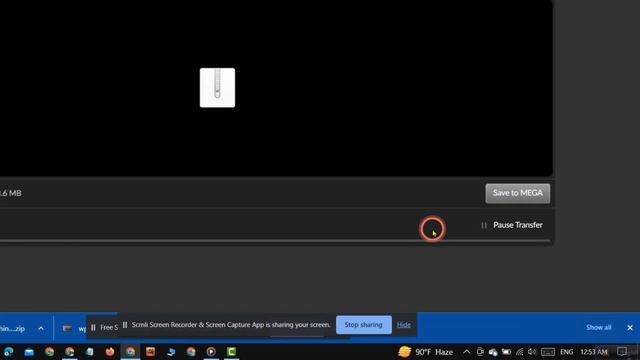This screenshot has width=640, height=360.
Task: Open the volume speaker tray icon
Action: 531,351
